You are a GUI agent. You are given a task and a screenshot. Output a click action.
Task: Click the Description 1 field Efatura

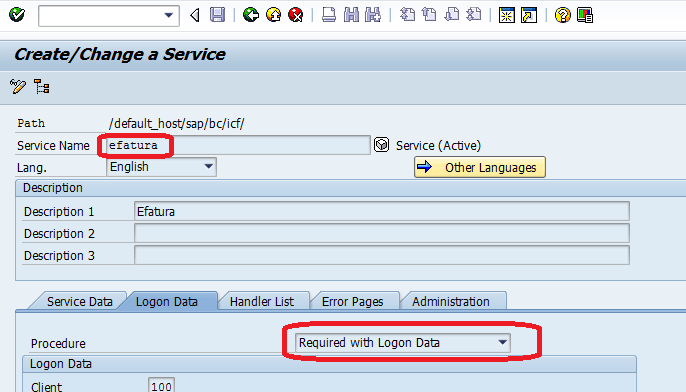click(x=382, y=211)
